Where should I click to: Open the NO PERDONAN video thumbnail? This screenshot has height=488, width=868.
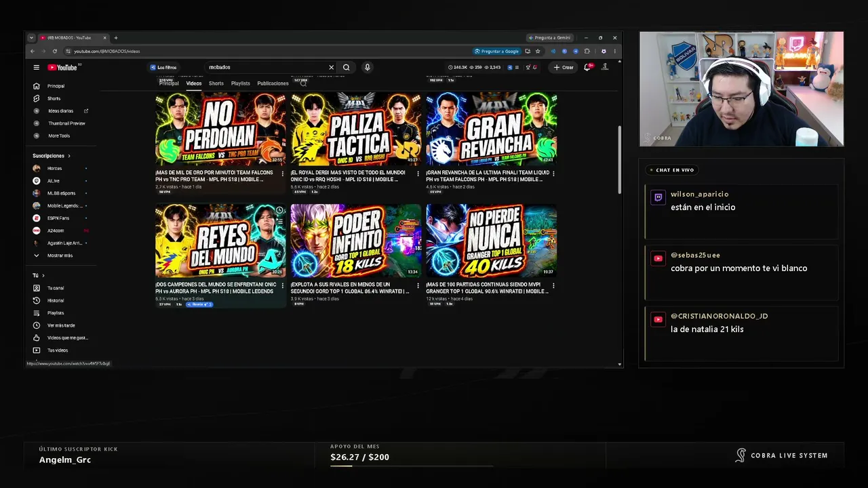pyautogui.click(x=220, y=129)
